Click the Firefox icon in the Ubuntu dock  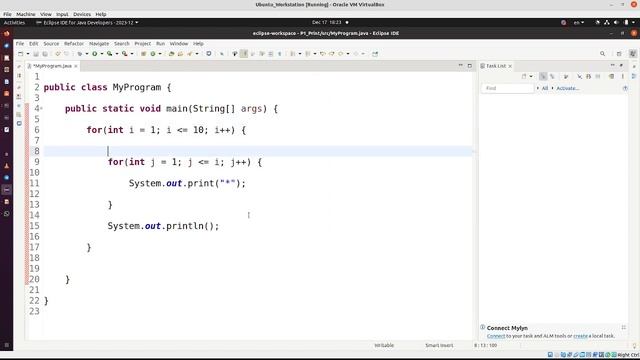[x=7, y=34]
